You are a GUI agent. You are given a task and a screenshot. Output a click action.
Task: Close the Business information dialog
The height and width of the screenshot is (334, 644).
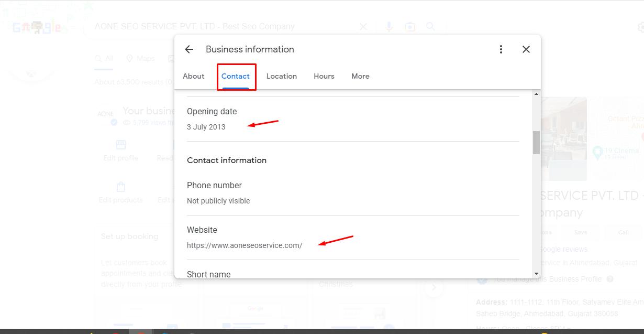pyautogui.click(x=526, y=49)
